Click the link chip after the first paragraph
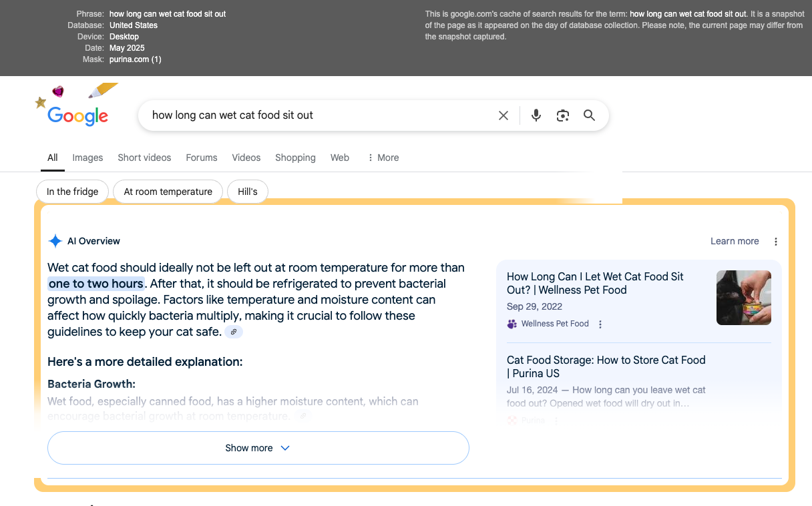 coord(233,331)
